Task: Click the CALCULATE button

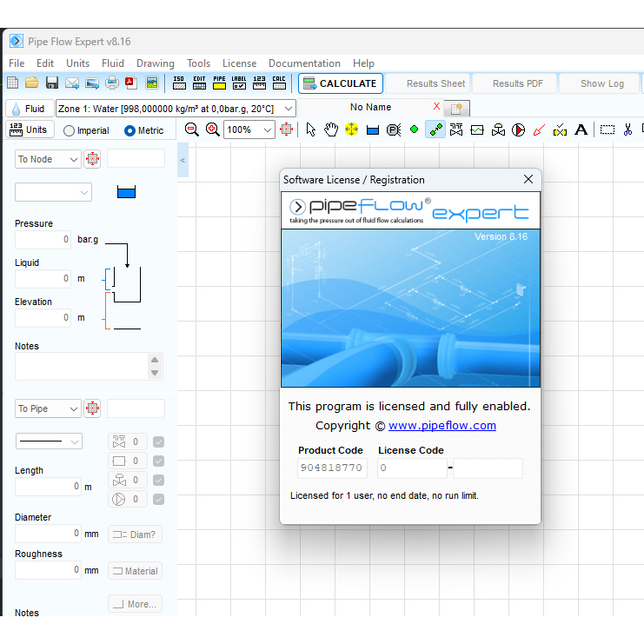Action: click(341, 83)
